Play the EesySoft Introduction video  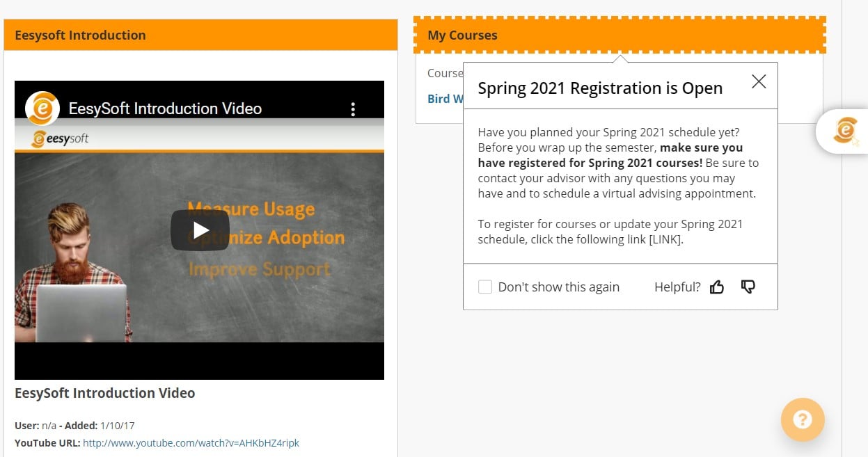click(x=200, y=230)
